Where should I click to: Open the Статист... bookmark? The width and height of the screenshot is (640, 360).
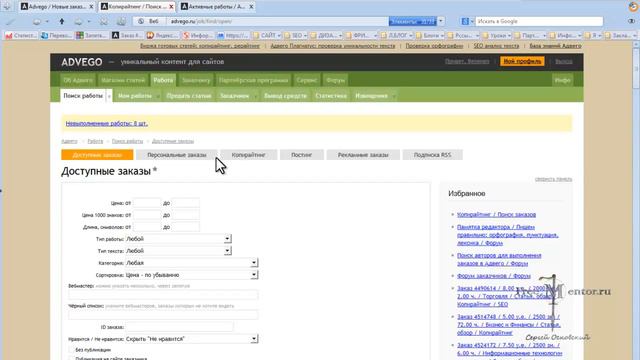point(20,36)
